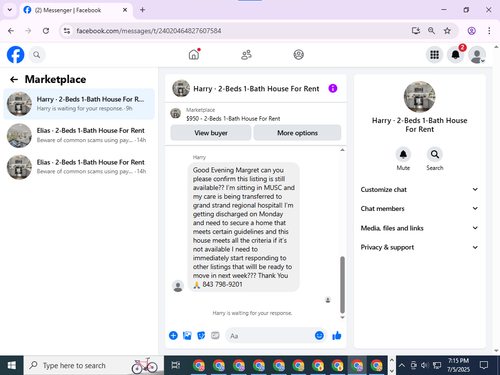The image size is (500, 375).
Task: Open the first Elias house for rent conversation
Action: [79, 135]
